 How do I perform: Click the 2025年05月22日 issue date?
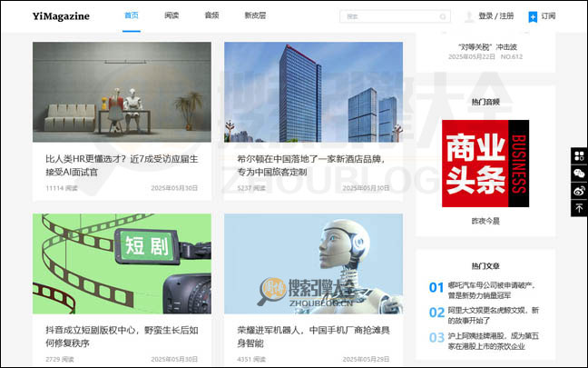pyautogui.click(x=472, y=56)
